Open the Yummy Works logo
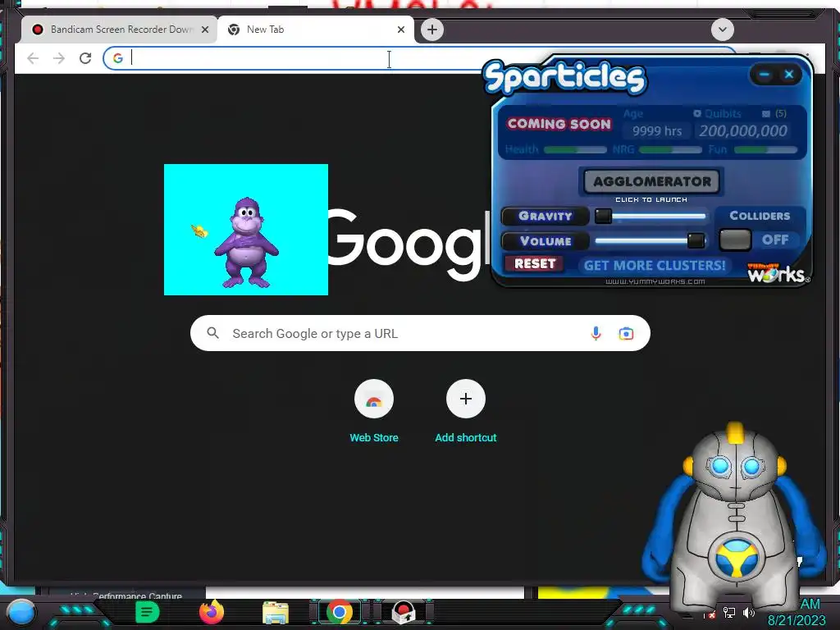Screen dimensions: 840x630 pos(778,272)
